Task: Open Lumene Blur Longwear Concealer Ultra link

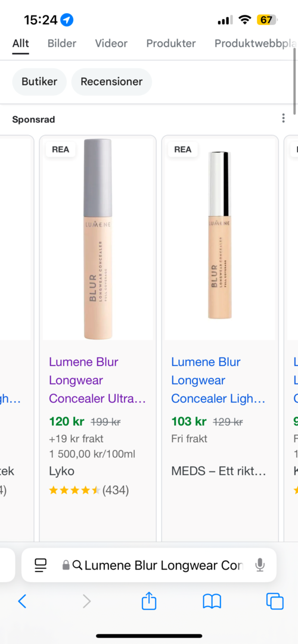Action: (x=97, y=380)
